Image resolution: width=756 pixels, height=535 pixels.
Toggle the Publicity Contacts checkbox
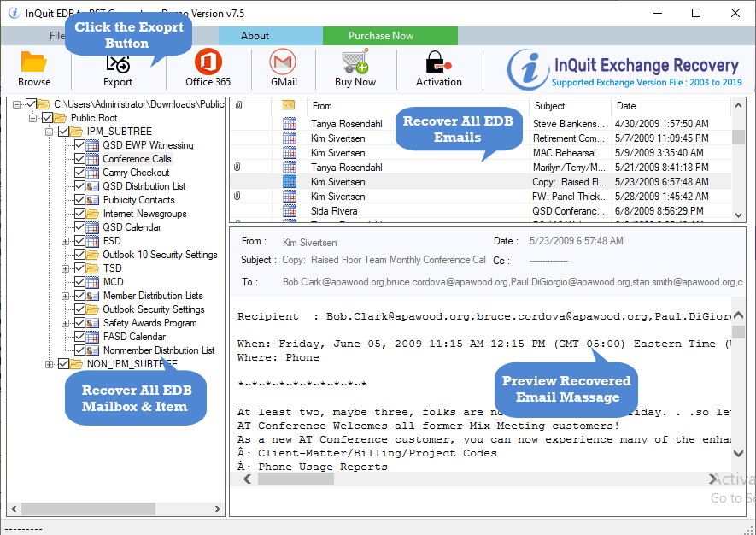click(80, 200)
